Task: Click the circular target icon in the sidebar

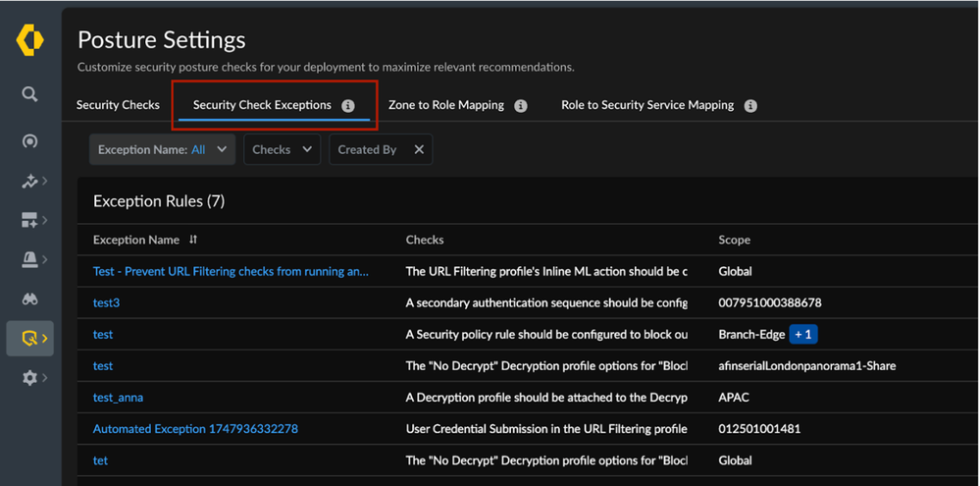Action: coord(29,141)
